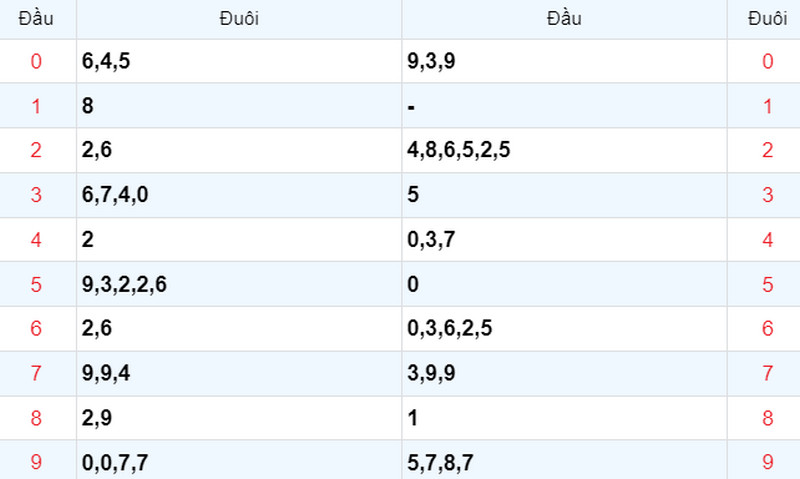Screen dimensions: 800x479
Task: Select the cell showing 4,8,6,5,2,5
Action: click(x=564, y=150)
